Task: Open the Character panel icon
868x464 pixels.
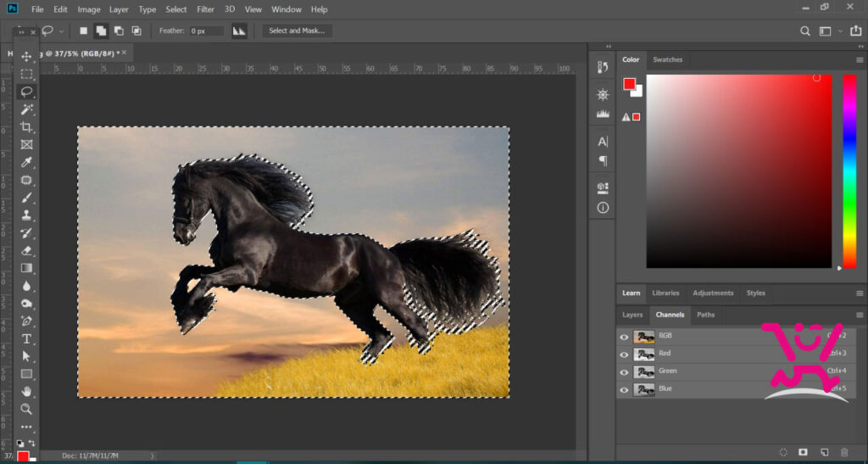Action: (x=603, y=142)
